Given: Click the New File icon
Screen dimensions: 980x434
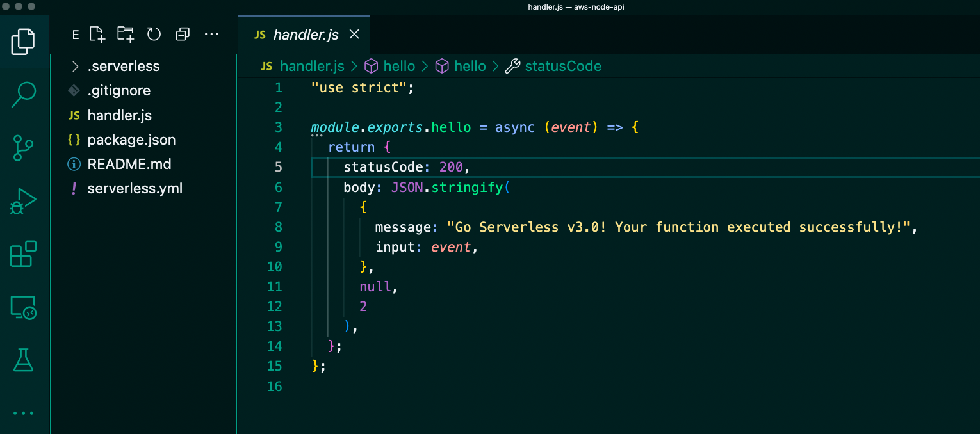Looking at the screenshot, I should (97, 35).
